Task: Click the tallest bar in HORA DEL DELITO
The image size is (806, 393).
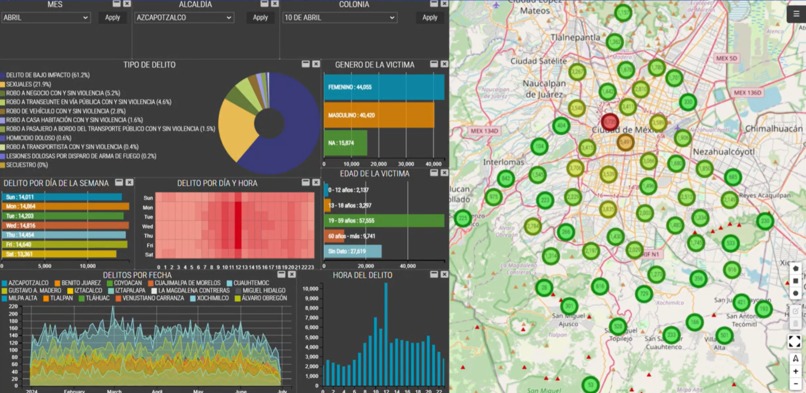Action: (386, 334)
